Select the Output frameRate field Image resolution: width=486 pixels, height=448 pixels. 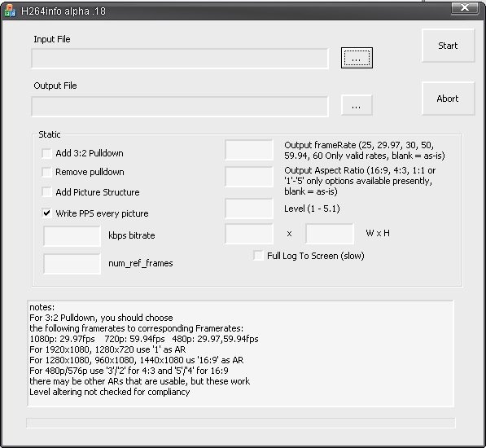pyautogui.click(x=249, y=150)
